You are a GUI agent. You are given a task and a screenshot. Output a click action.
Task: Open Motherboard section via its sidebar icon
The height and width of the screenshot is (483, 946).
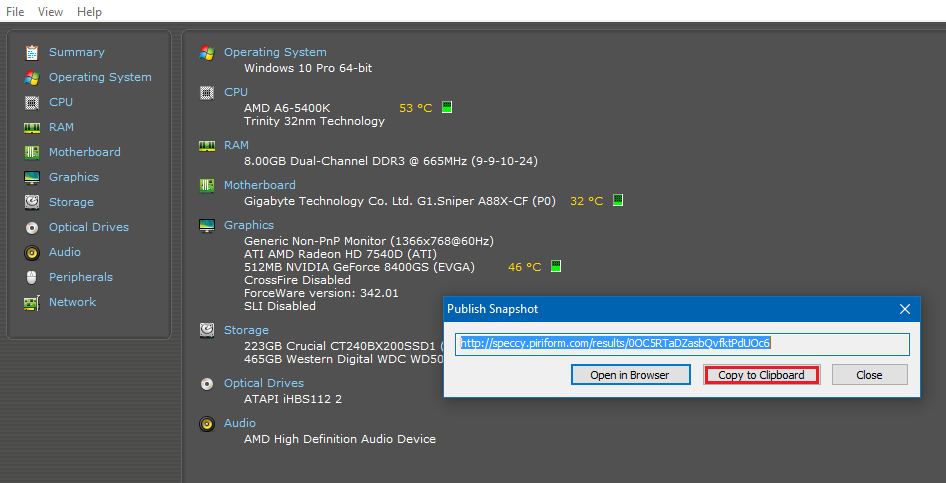point(31,152)
